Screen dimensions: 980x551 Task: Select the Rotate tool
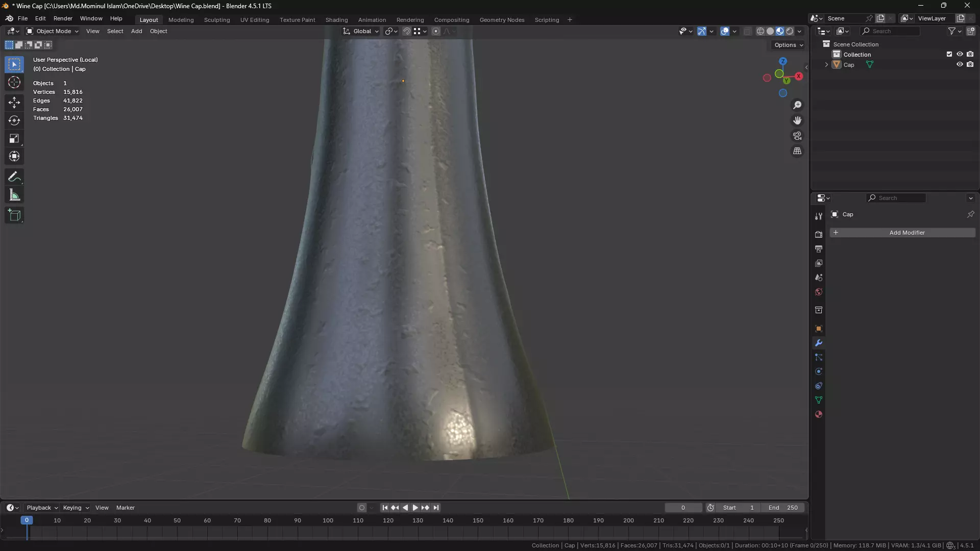[14, 120]
